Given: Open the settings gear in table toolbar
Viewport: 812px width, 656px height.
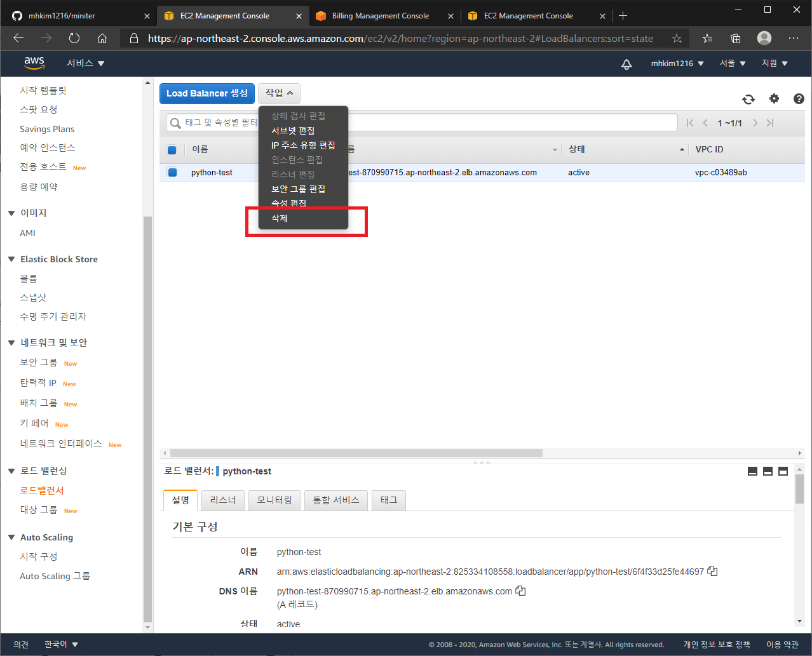Looking at the screenshot, I should 774,98.
